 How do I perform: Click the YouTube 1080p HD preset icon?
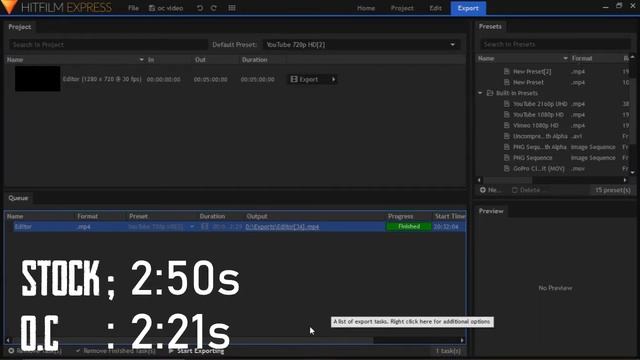[x=507, y=115]
